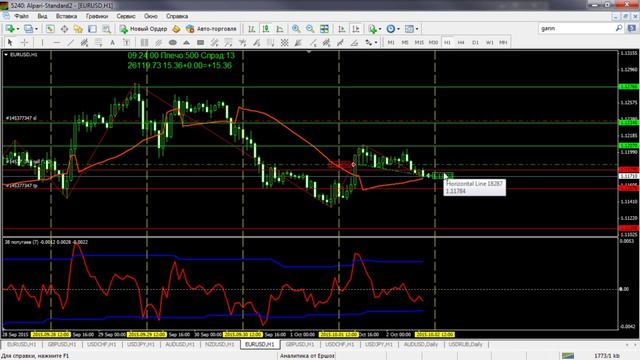Launch the Strategy Tester icon

point(106,29)
